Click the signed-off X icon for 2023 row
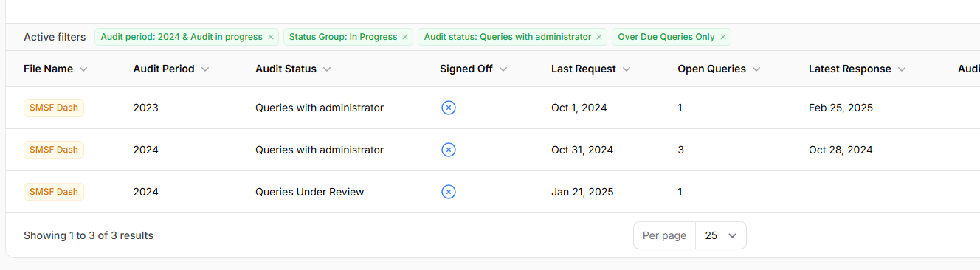980x270 pixels. [x=448, y=108]
